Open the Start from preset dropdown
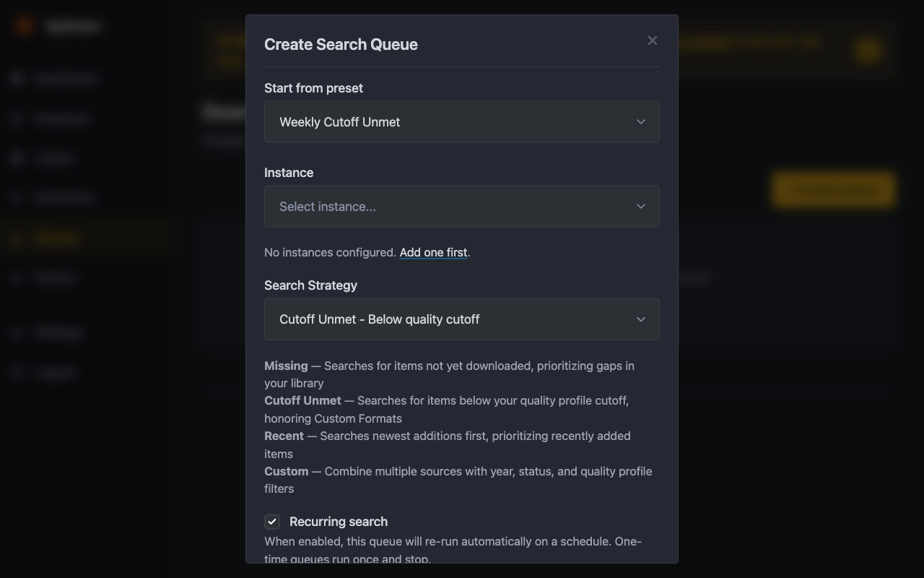The height and width of the screenshot is (578, 924). 462,121
